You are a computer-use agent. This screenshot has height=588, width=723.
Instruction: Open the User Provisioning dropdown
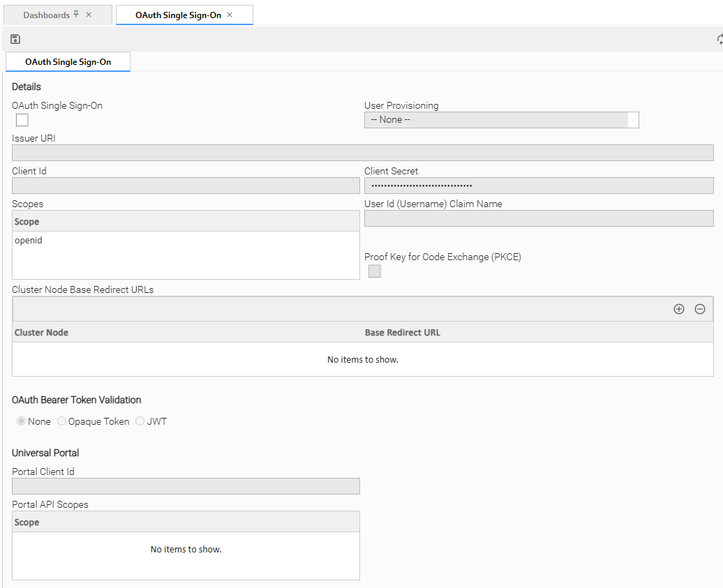click(501, 120)
